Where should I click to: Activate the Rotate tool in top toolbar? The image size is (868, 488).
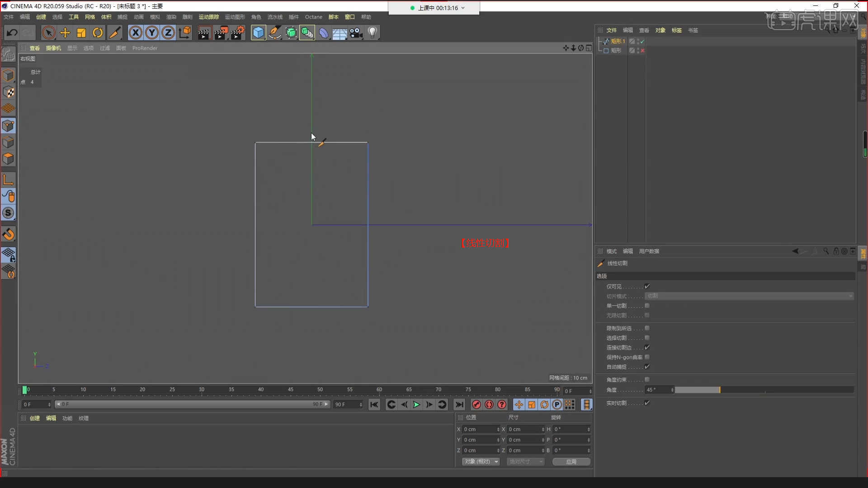98,33
